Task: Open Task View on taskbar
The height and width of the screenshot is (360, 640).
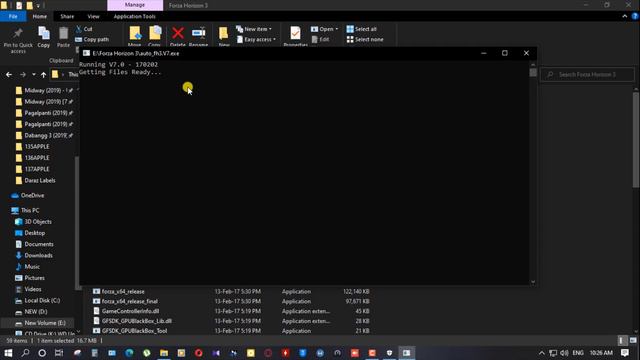Action: 59,353
